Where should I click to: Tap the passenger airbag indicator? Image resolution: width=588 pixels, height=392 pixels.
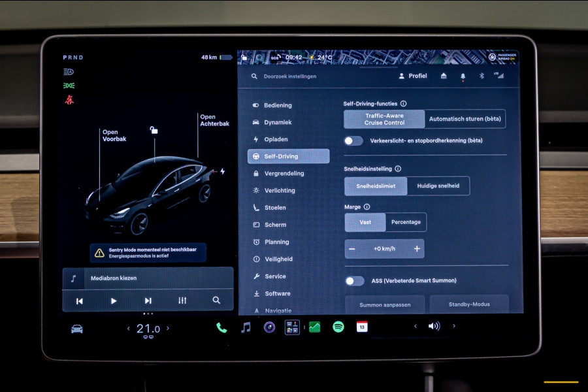point(502,57)
